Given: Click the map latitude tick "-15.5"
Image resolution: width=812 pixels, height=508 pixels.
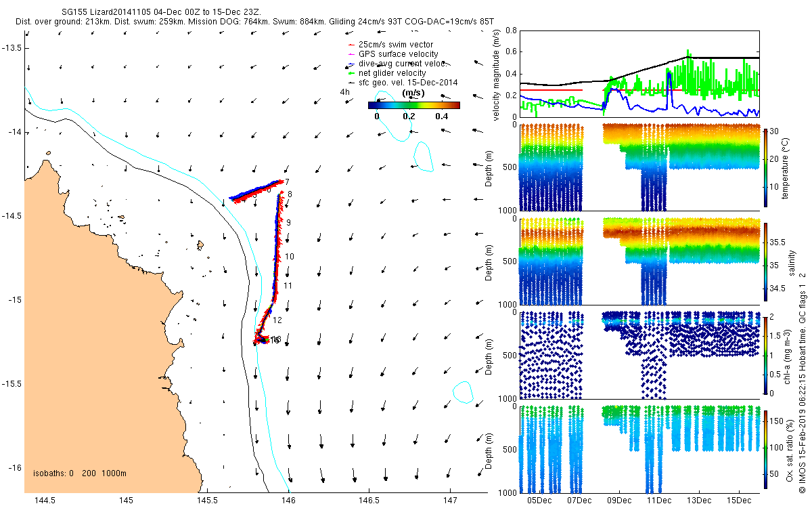Looking at the screenshot, I should click(12, 384).
